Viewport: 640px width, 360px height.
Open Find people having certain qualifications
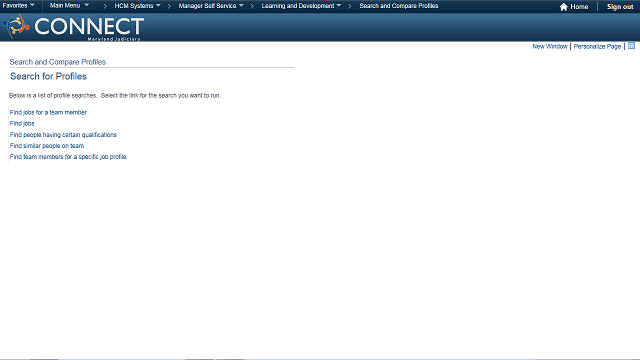63,135
